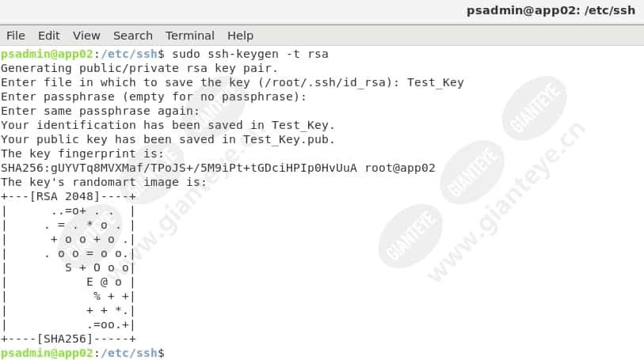
Task: Click the [SHA256] randomart footer line
Action: point(68,339)
